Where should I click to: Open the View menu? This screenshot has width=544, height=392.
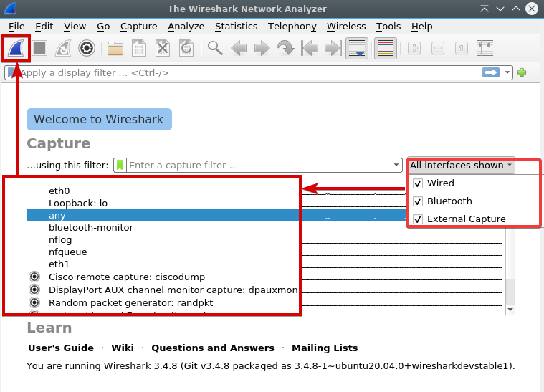tap(75, 27)
